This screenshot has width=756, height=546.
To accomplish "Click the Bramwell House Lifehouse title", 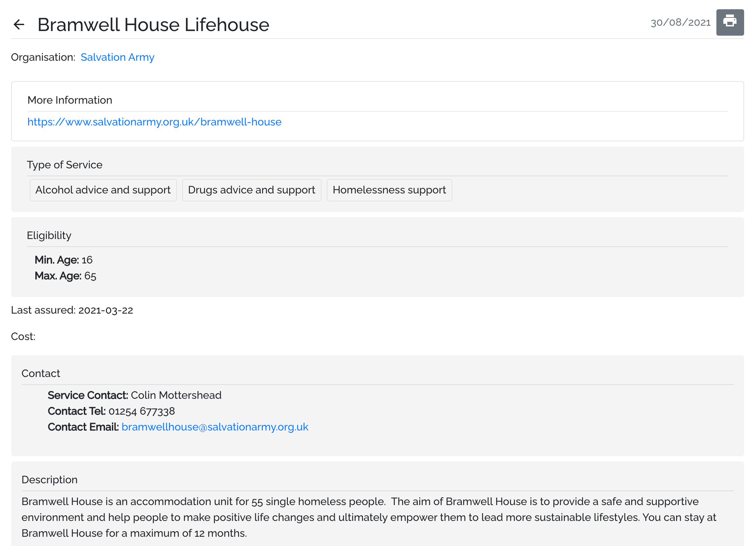I will [153, 25].
